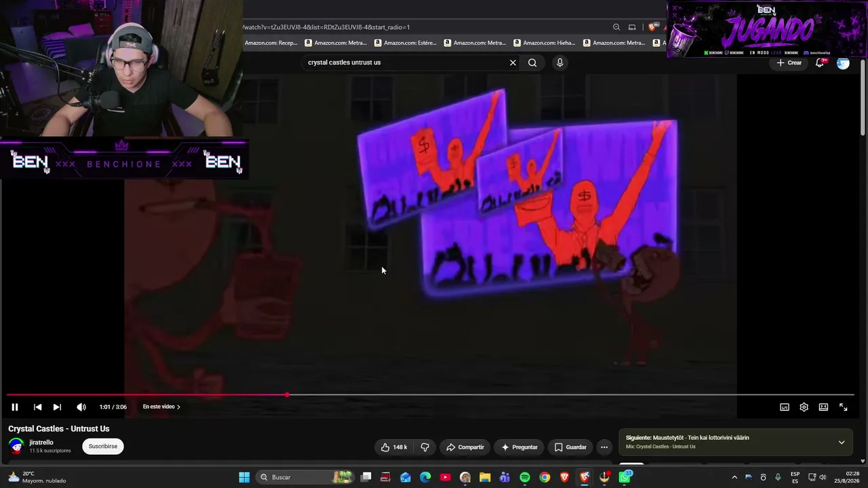Mute the video with the speaker icon
The height and width of the screenshot is (488, 868).
[81, 407]
